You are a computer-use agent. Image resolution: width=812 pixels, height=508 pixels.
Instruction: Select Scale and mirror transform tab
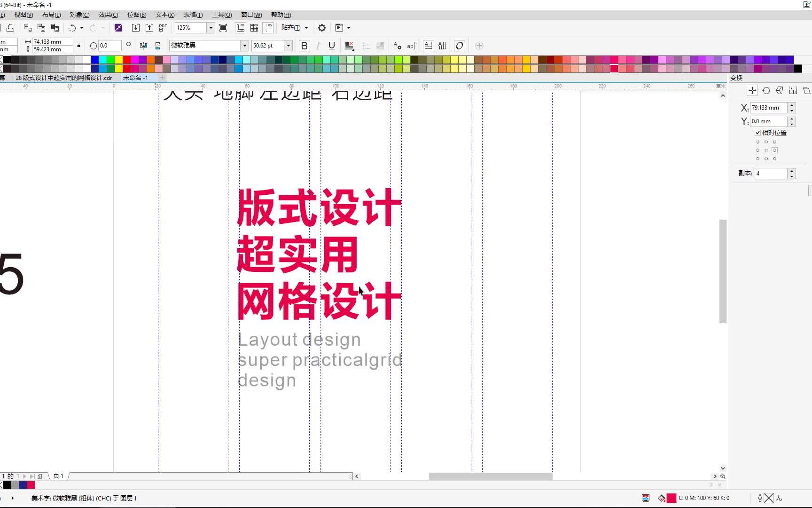[x=780, y=90]
